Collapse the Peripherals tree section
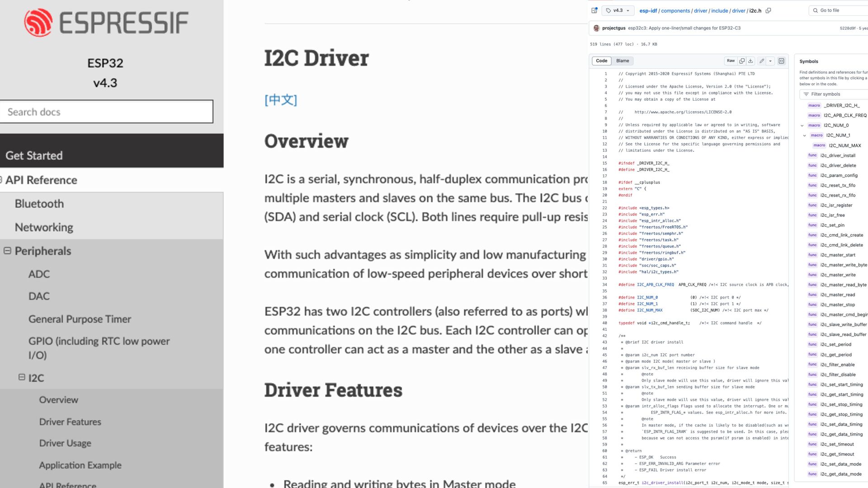The height and width of the screenshot is (488, 868). [x=7, y=250]
